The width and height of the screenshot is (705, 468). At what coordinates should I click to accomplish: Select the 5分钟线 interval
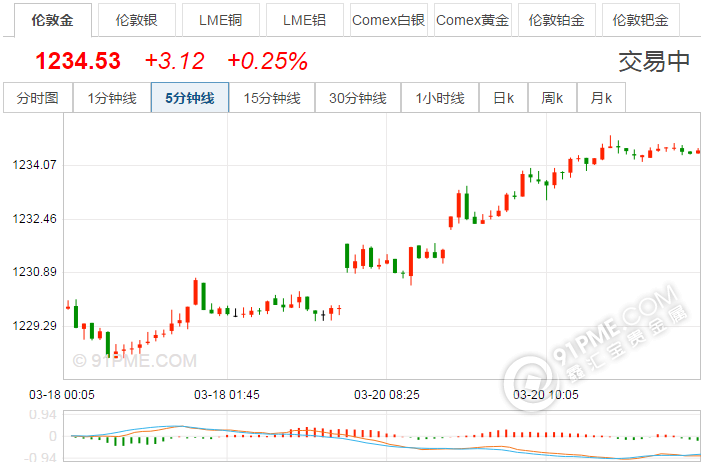[x=190, y=98]
